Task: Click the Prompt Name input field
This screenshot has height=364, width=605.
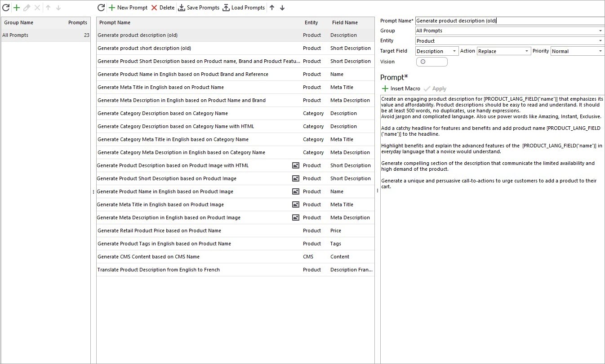Action: (510, 21)
